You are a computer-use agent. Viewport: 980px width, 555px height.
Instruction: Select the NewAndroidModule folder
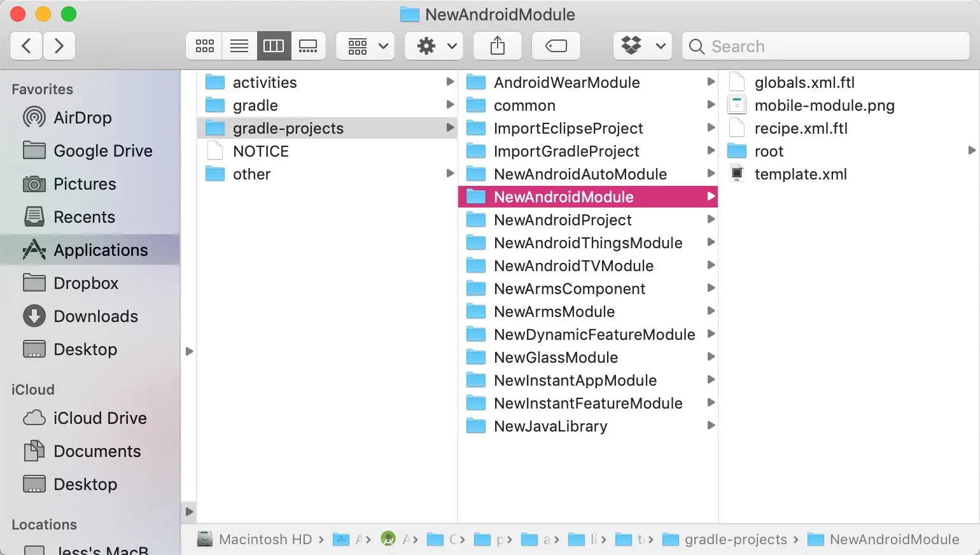(x=587, y=197)
